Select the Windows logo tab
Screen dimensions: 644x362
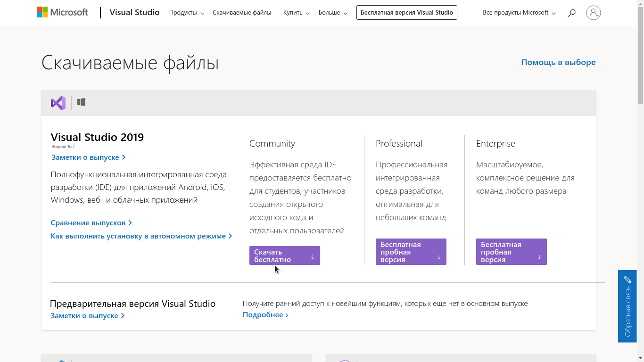pyautogui.click(x=81, y=102)
